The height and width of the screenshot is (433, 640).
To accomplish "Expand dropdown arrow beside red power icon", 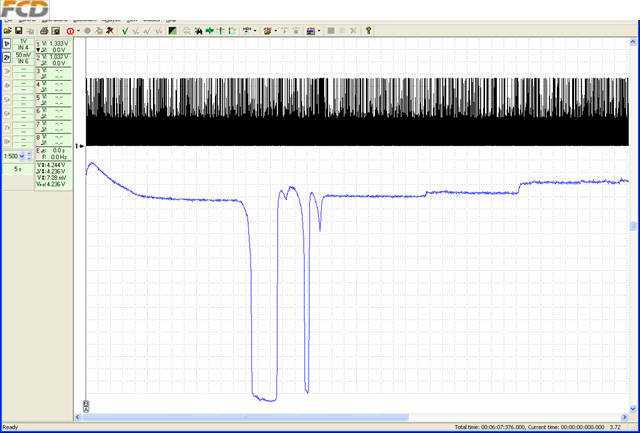I will pyautogui.click(x=78, y=31).
